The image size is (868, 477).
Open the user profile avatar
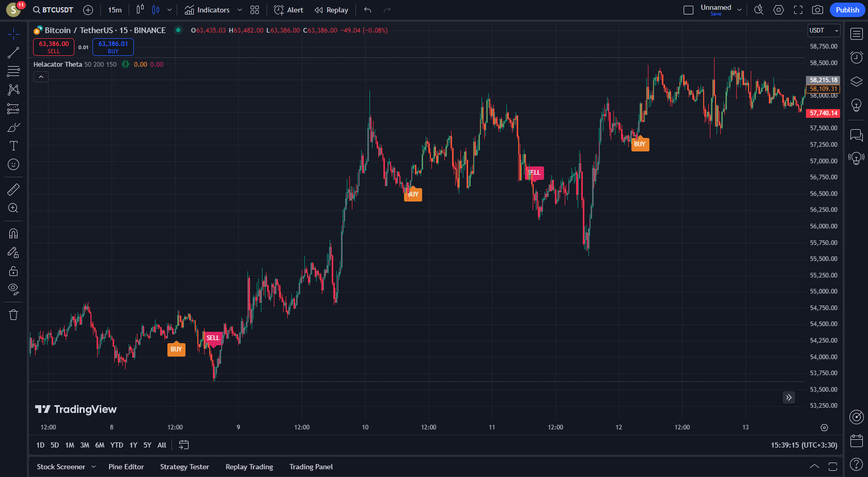click(x=13, y=9)
